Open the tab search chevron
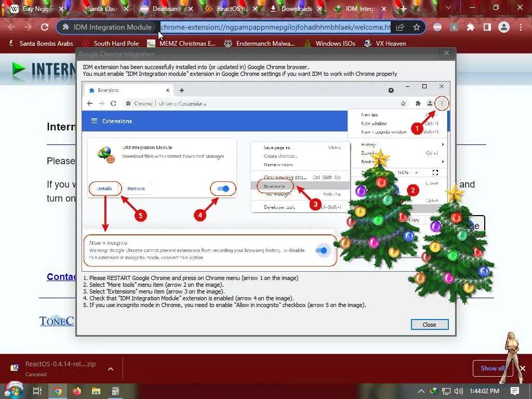This screenshot has width=532, height=399. tap(448, 7)
